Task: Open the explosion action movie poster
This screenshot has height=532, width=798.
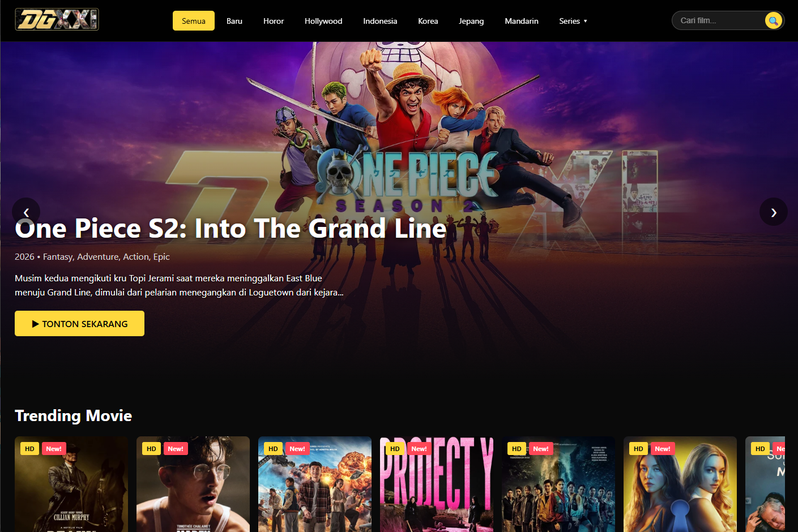Action: click(315, 484)
